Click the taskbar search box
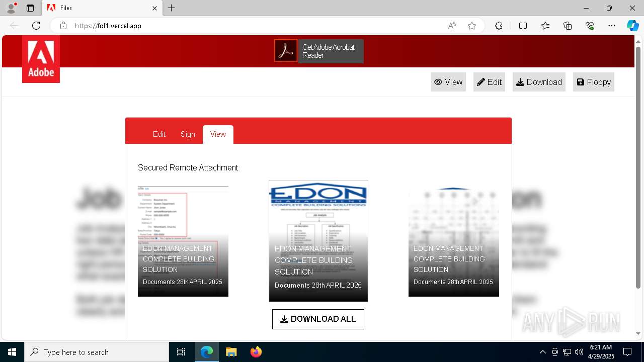644x362 pixels. [x=97, y=352]
